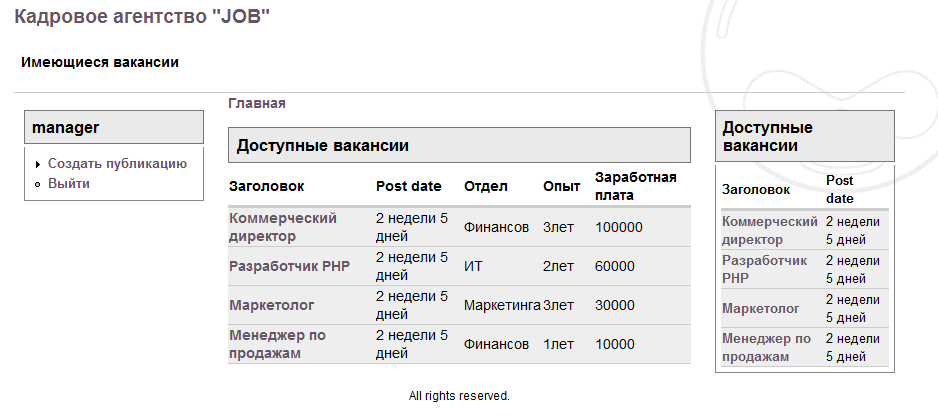Click the right sidebar Post date header

[x=840, y=190]
